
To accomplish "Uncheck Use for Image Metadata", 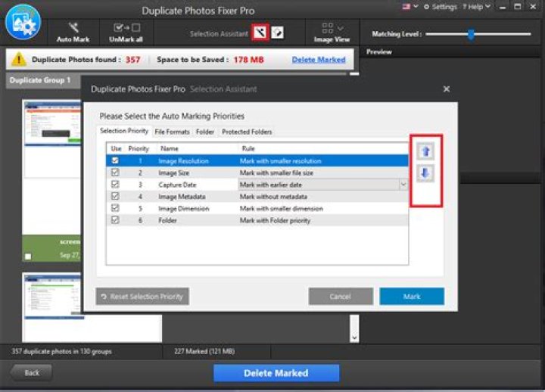I will [x=115, y=196].
